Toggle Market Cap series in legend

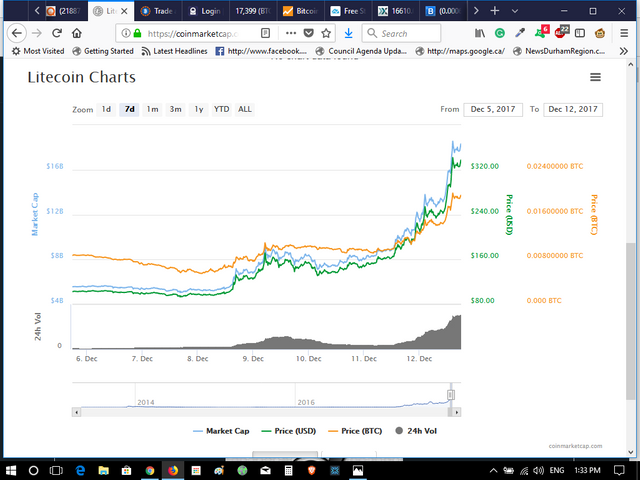pyautogui.click(x=221, y=431)
